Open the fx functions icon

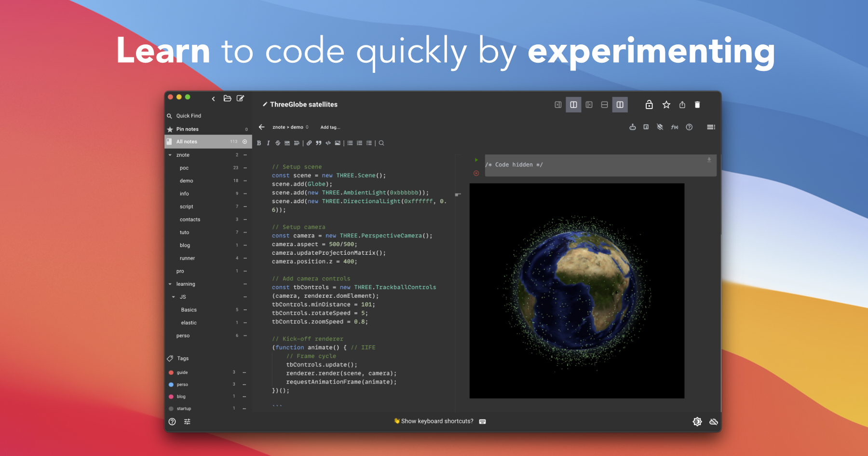(675, 127)
